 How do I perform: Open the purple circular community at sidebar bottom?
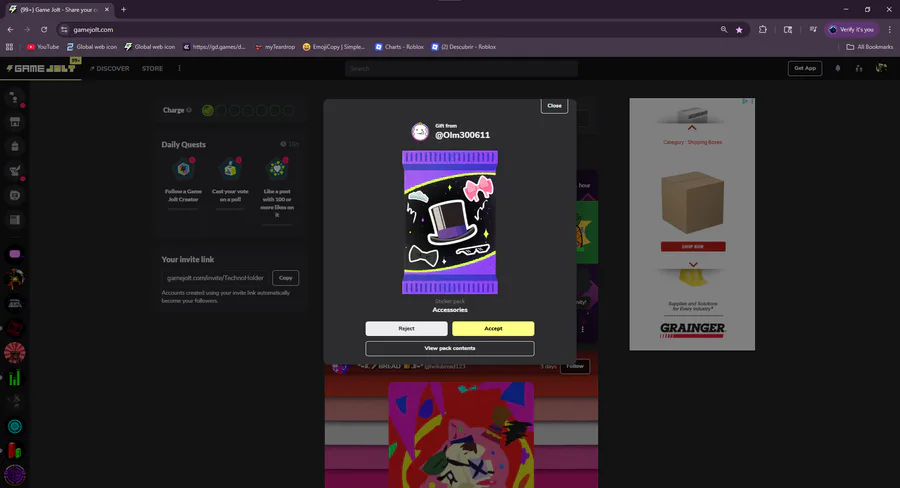(x=15, y=475)
